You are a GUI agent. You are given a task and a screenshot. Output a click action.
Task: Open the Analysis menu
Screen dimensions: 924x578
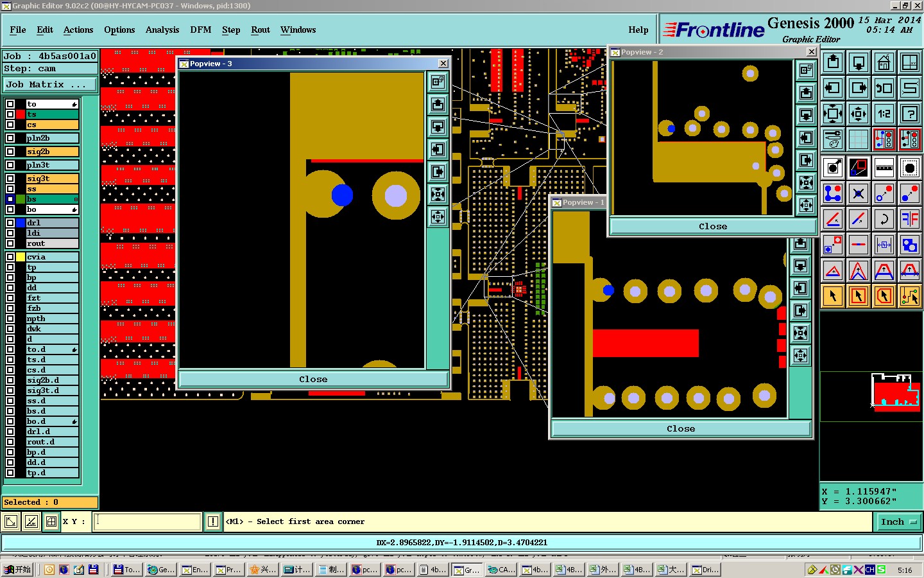tap(162, 30)
